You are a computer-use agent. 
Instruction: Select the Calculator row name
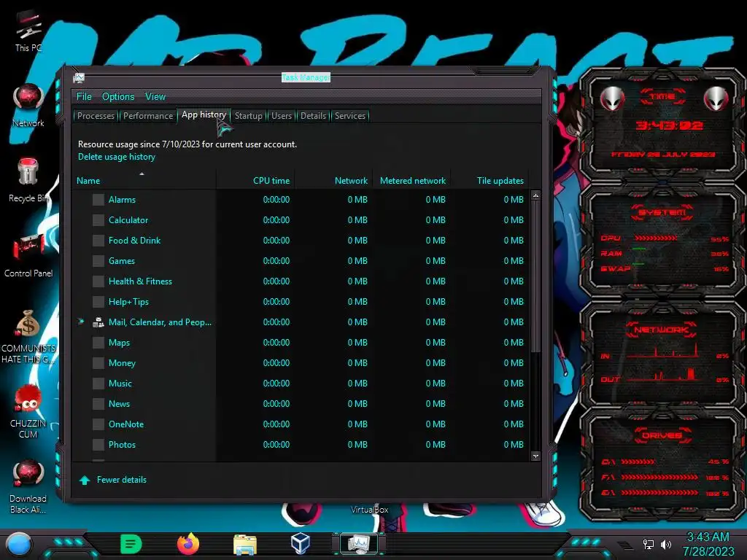(x=128, y=220)
